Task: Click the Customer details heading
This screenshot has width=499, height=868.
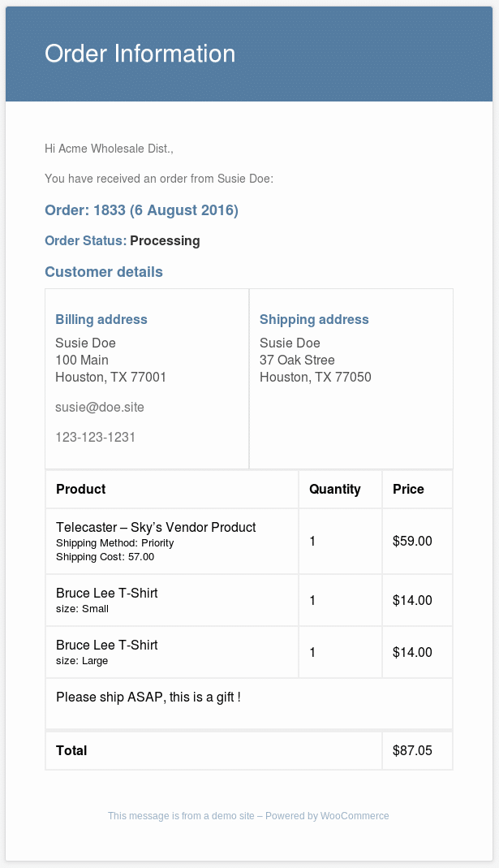Action: coord(104,272)
